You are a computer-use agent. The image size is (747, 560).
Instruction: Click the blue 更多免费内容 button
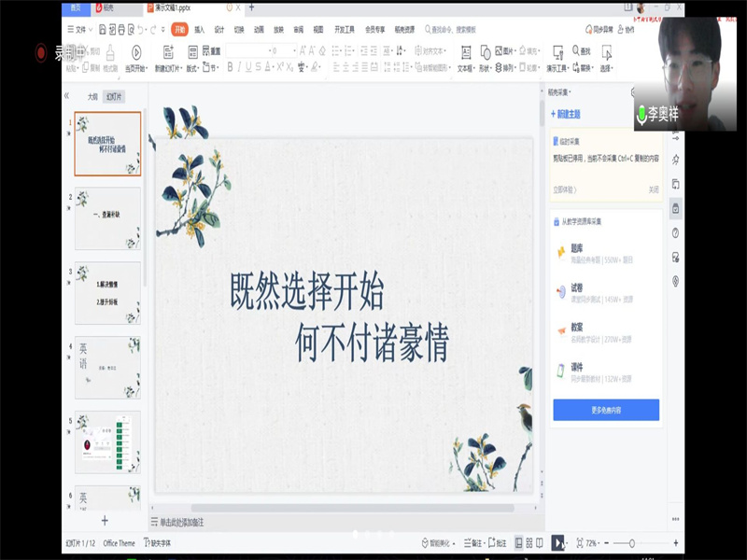[x=606, y=410]
